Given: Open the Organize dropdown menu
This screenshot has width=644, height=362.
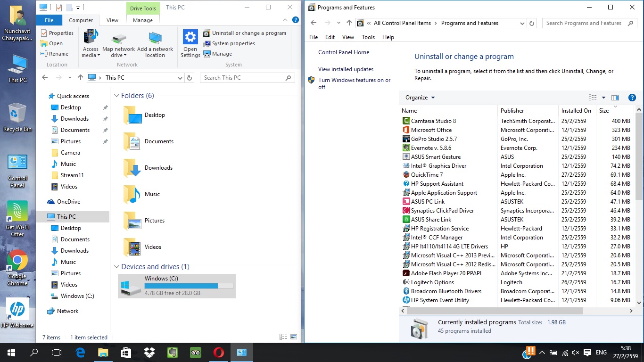Looking at the screenshot, I should tap(420, 98).
